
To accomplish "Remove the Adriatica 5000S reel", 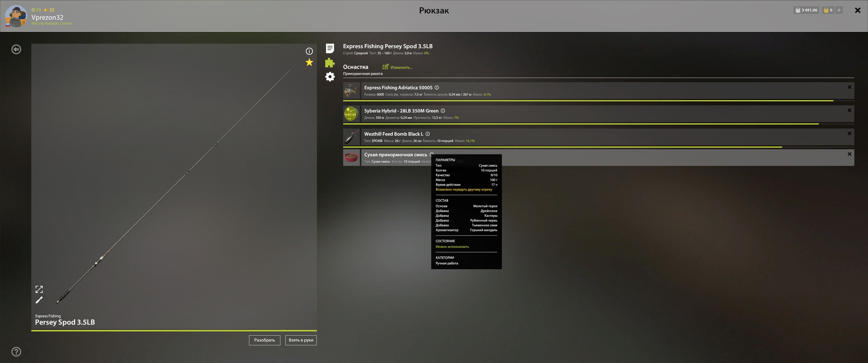I will [849, 87].
